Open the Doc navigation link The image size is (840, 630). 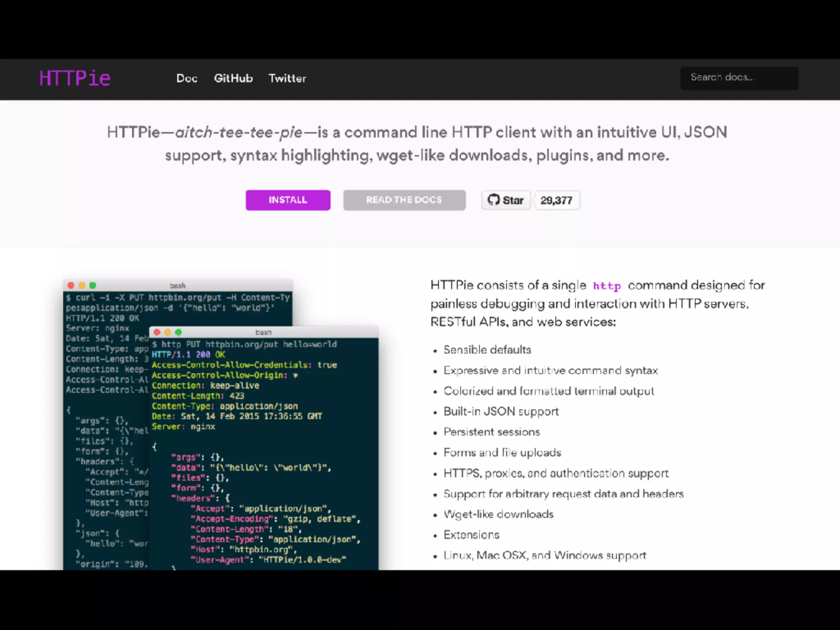click(187, 78)
